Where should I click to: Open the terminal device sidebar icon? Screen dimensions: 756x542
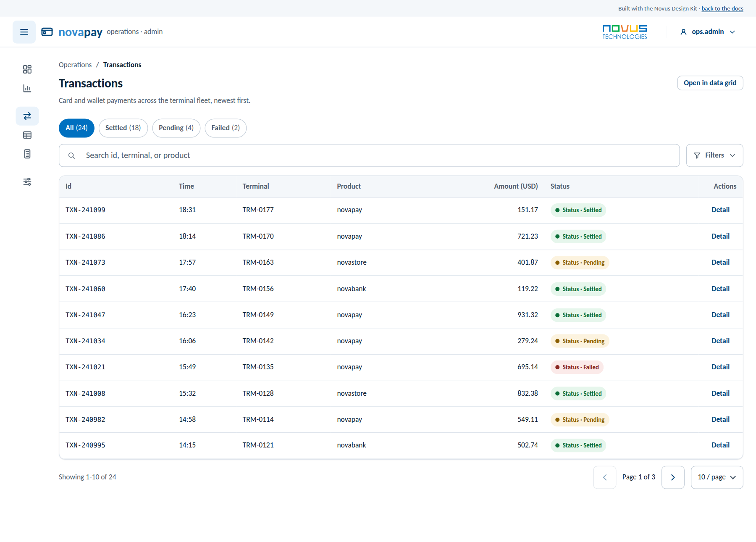tap(27, 154)
